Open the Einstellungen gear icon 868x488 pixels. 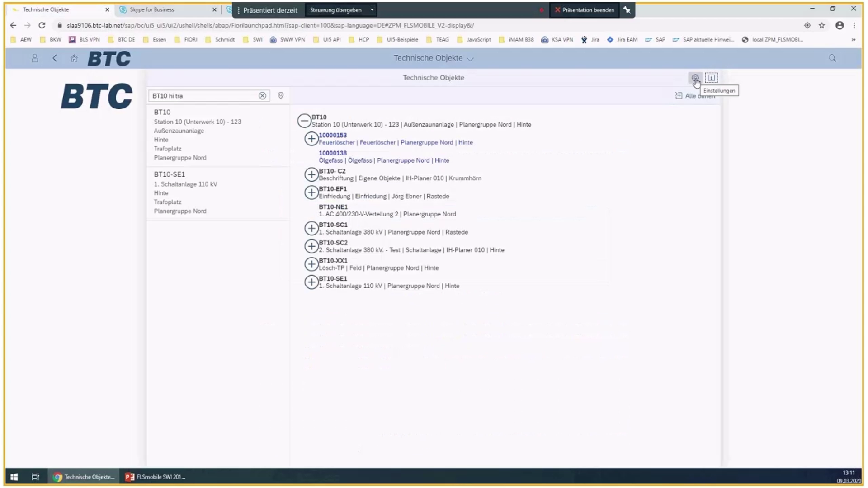[x=696, y=78]
